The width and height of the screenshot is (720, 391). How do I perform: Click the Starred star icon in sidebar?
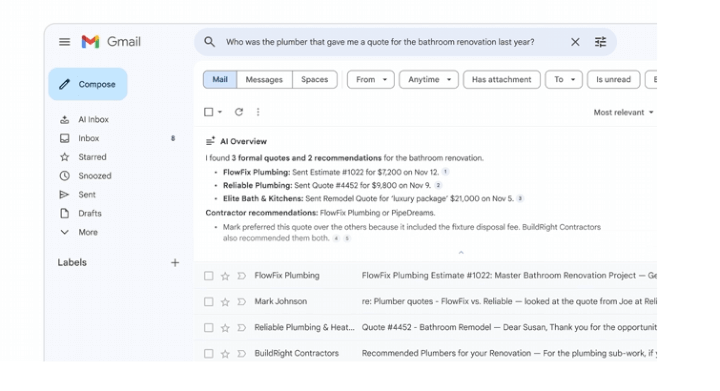coord(65,157)
